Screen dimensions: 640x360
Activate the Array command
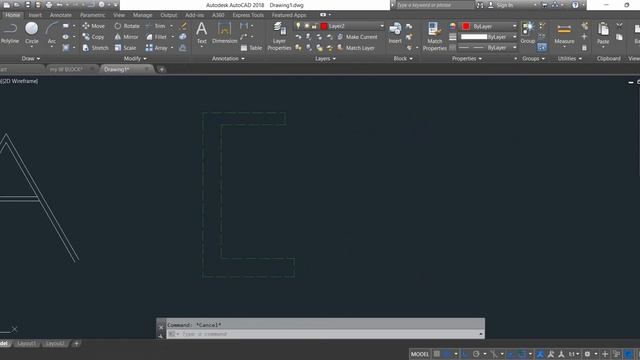(x=157, y=48)
